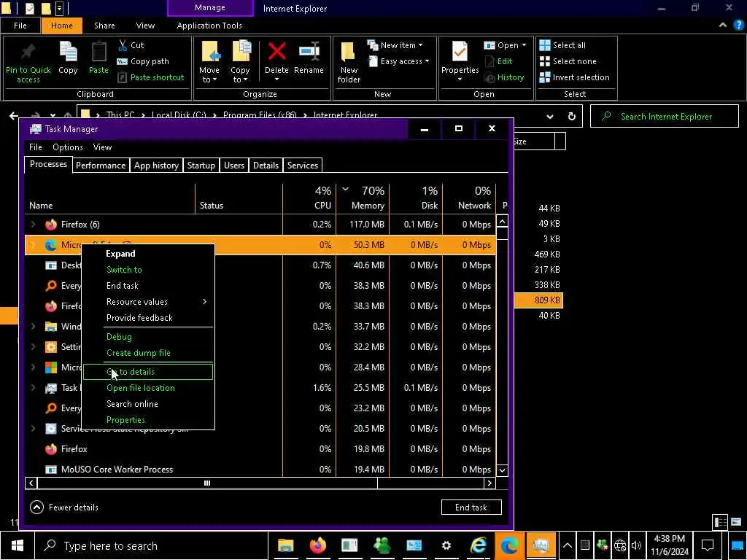Viewport: 747px width, 560px height.
Task: Open Settings gear in taskbar
Action: (x=446, y=545)
